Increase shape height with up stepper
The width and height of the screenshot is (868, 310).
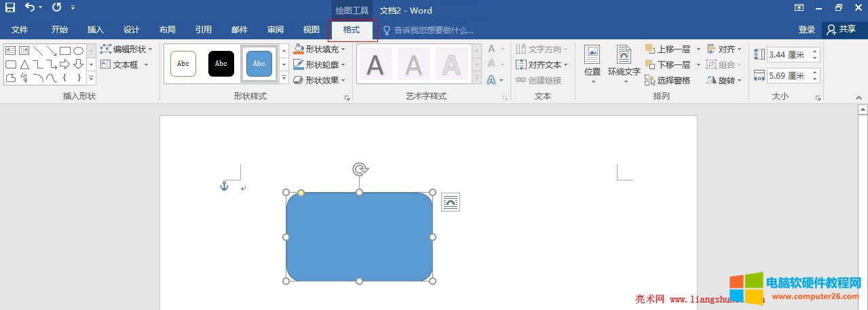815,51
